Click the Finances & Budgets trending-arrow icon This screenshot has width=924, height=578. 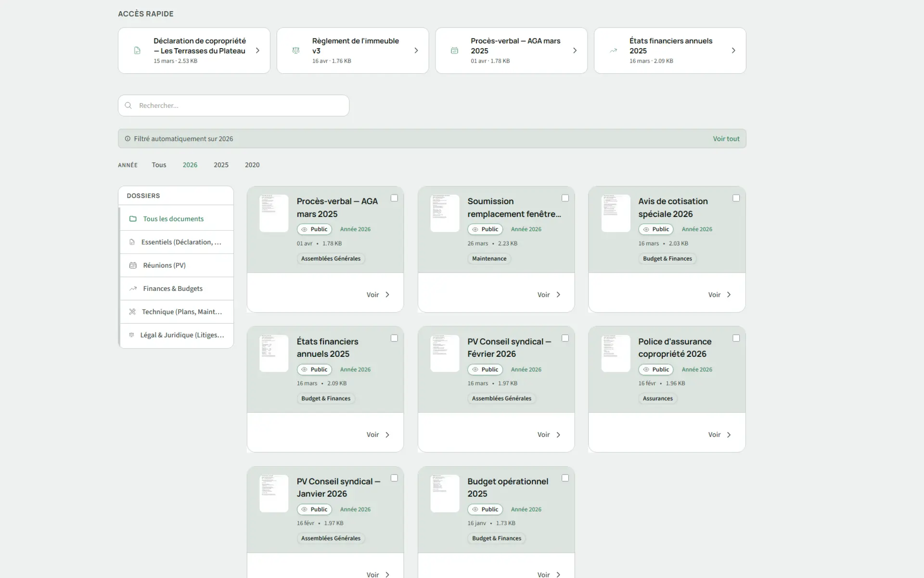tap(133, 288)
